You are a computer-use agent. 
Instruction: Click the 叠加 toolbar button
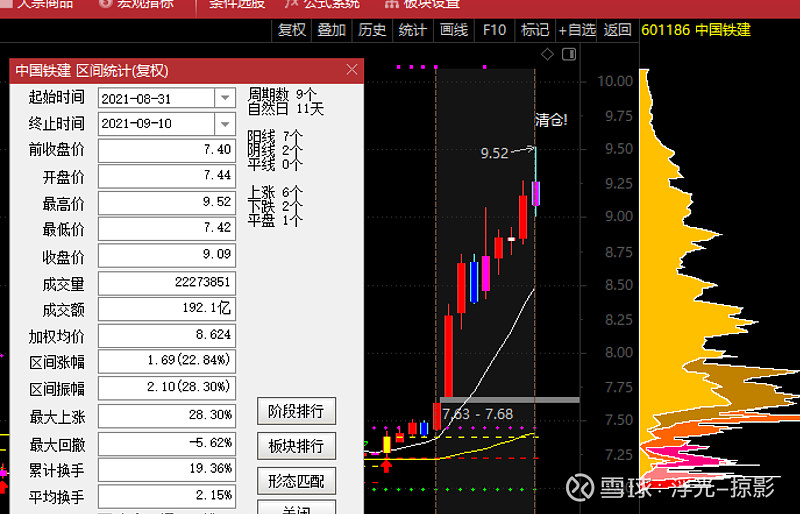(x=332, y=30)
